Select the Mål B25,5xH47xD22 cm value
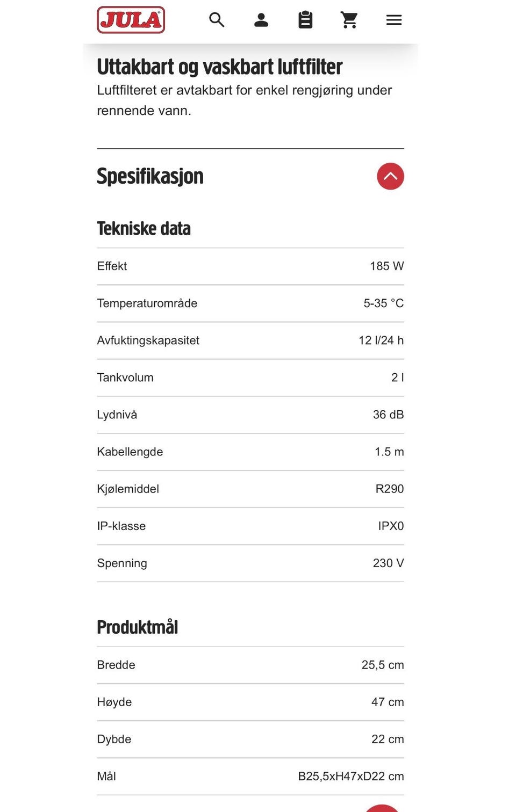This screenshot has width=516, height=812. (x=351, y=777)
